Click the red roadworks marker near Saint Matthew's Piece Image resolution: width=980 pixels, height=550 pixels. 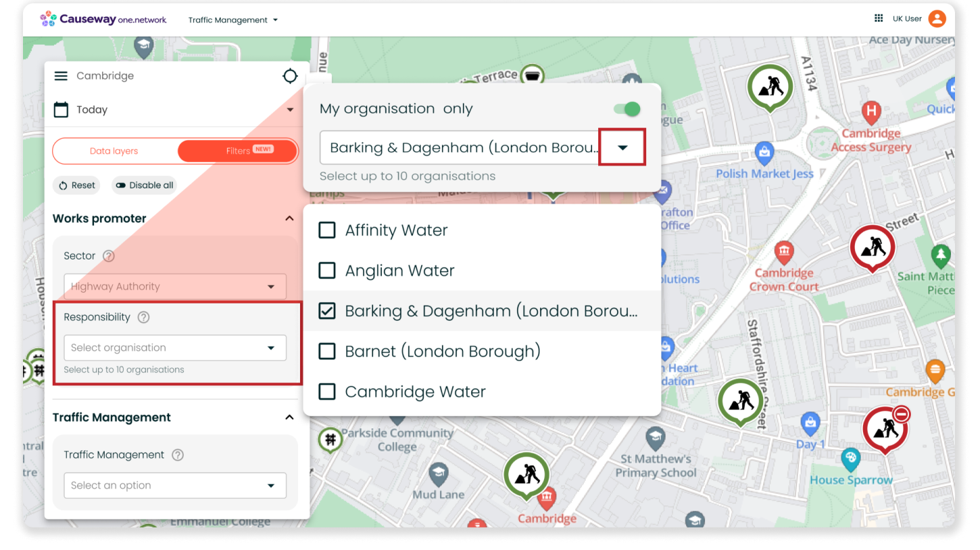(873, 248)
